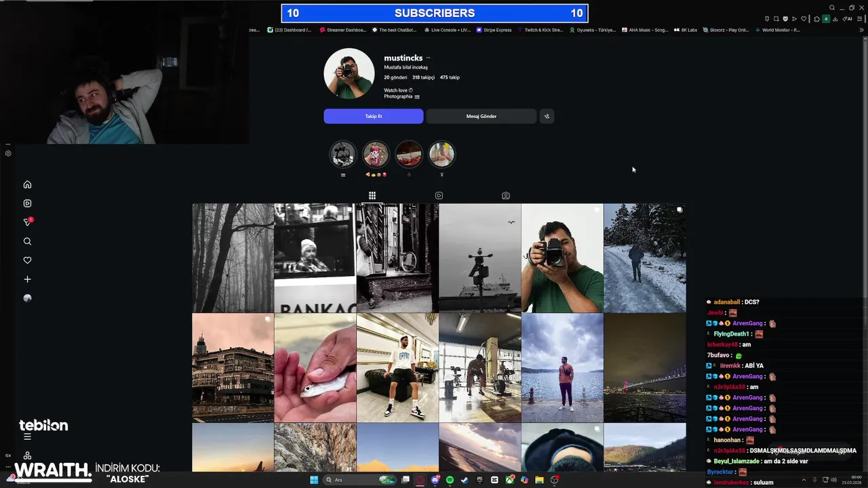Open post of man holding camera, green shirt

point(562,258)
